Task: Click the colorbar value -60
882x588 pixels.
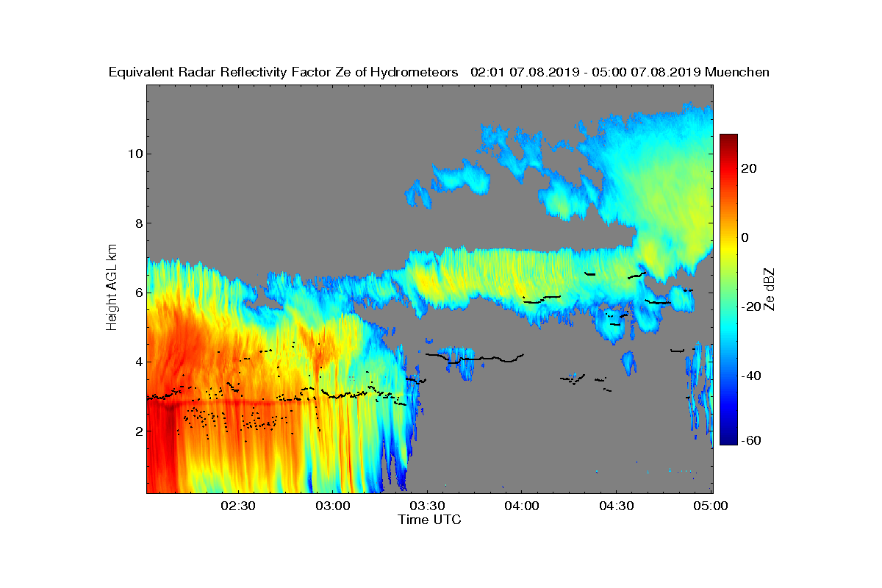Action: (x=751, y=440)
